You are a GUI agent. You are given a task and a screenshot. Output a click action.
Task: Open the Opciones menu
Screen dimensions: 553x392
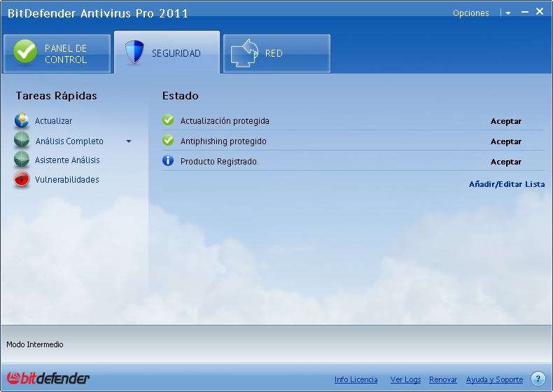470,13
